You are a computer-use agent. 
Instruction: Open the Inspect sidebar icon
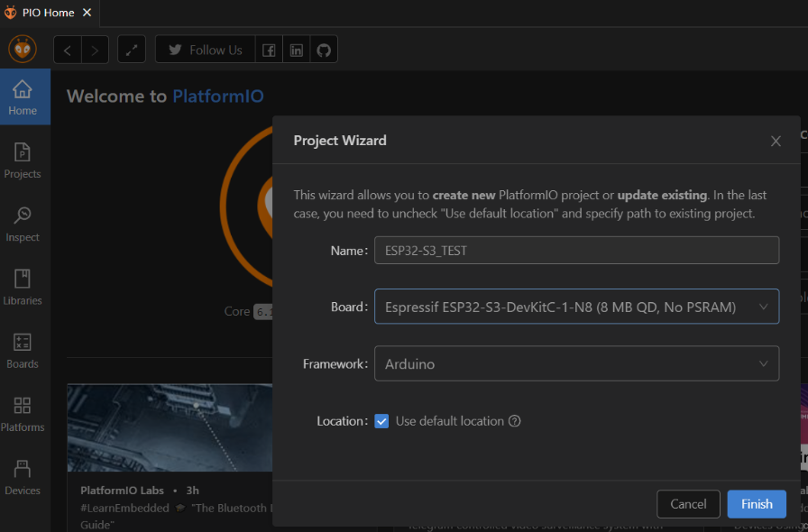tap(23, 223)
